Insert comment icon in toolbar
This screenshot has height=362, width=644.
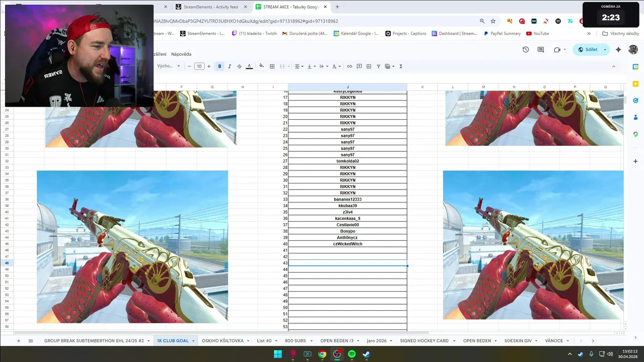pos(359,66)
